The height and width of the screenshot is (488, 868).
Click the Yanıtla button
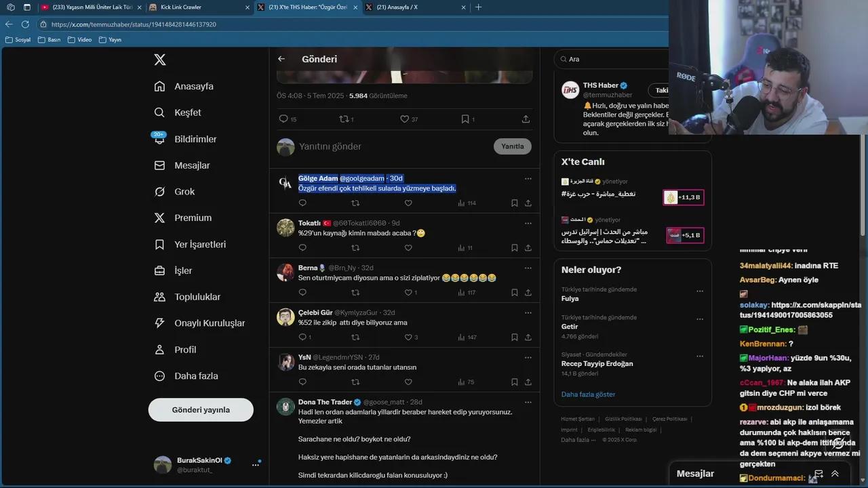click(513, 146)
